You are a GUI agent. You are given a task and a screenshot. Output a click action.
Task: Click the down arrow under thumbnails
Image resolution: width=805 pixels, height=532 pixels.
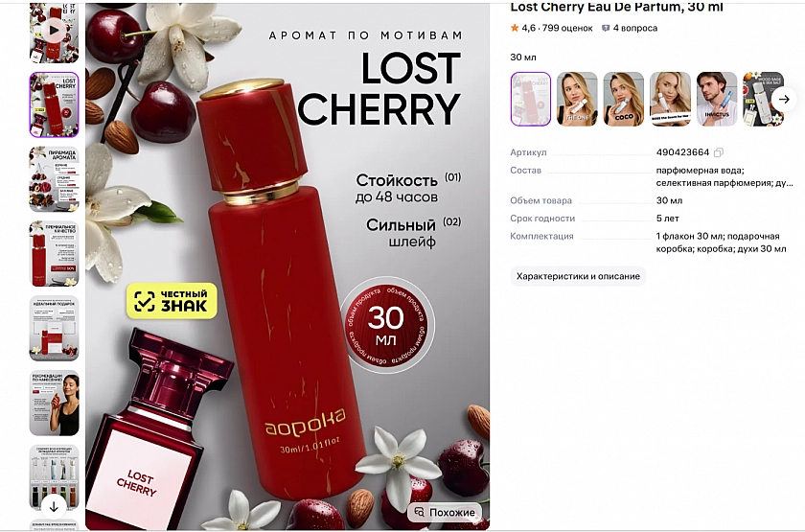coord(54,507)
